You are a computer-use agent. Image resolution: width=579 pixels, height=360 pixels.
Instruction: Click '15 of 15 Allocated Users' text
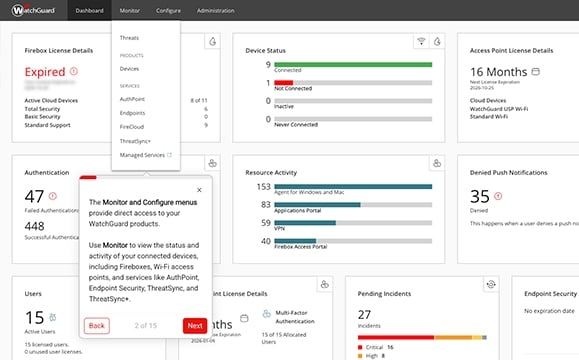284,338
